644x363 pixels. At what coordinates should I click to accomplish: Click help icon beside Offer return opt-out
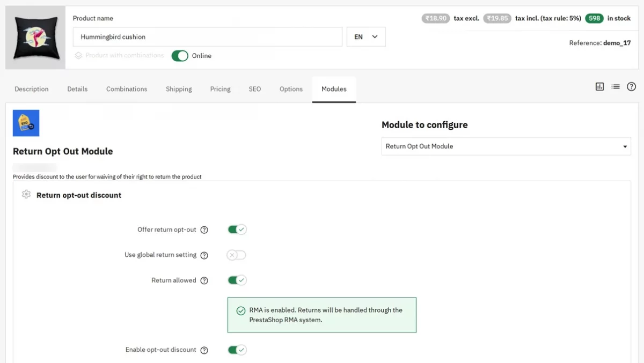click(204, 230)
